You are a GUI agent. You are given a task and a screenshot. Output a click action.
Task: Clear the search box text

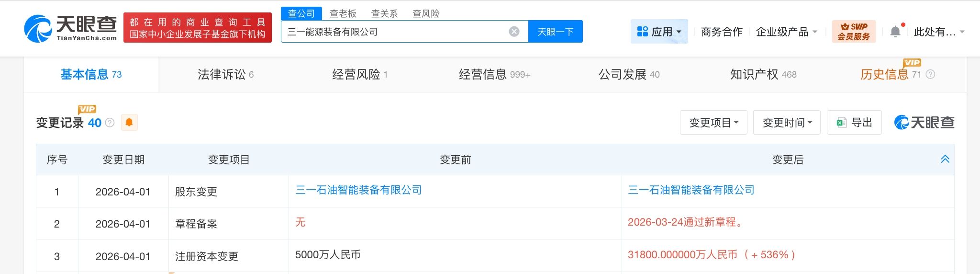coord(514,32)
